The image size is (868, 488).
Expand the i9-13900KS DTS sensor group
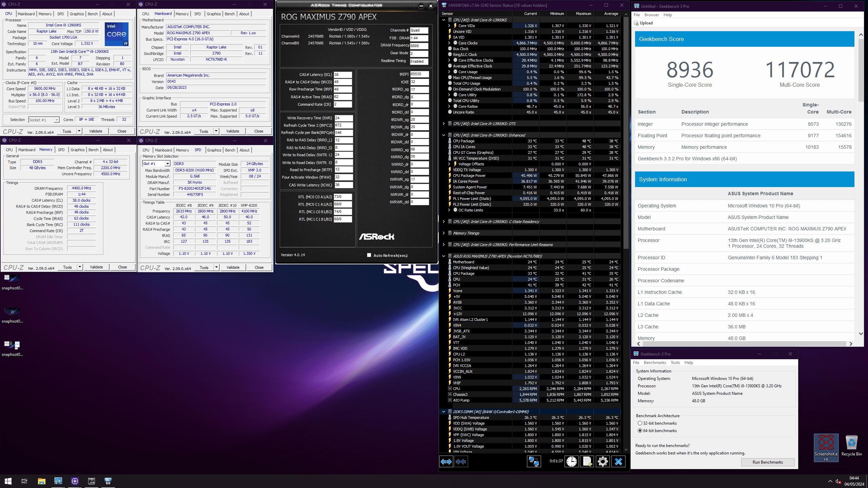pyautogui.click(x=443, y=124)
